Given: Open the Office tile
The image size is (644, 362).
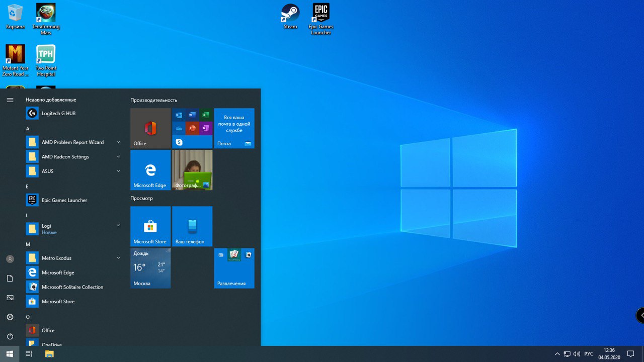Looking at the screenshot, I should (150, 128).
